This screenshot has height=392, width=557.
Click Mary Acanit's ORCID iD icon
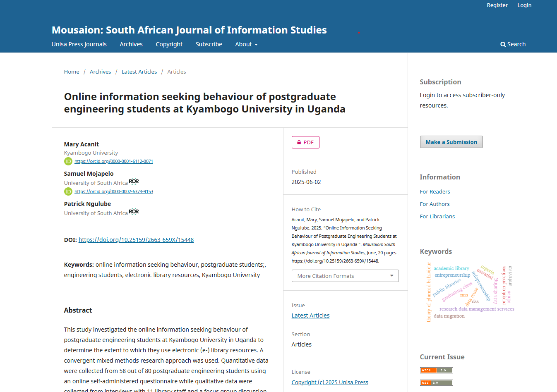pyautogui.click(x=68, y=161)
